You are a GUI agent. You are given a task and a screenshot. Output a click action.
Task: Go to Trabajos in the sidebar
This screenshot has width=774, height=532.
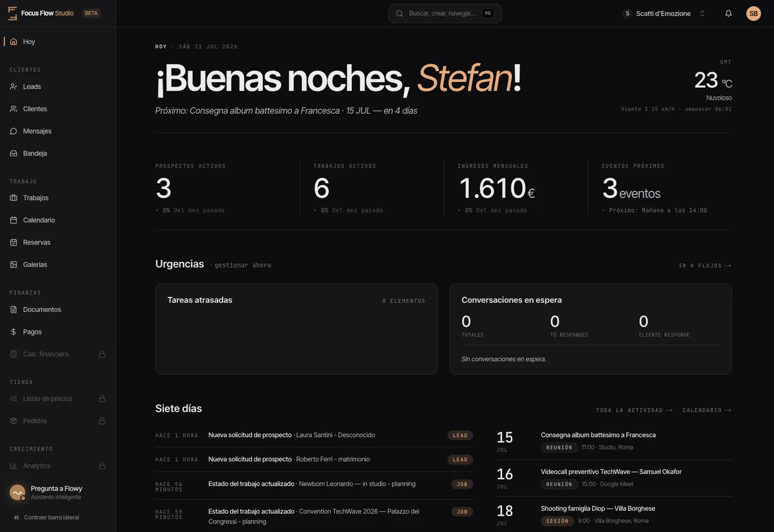tap(57, 198)
